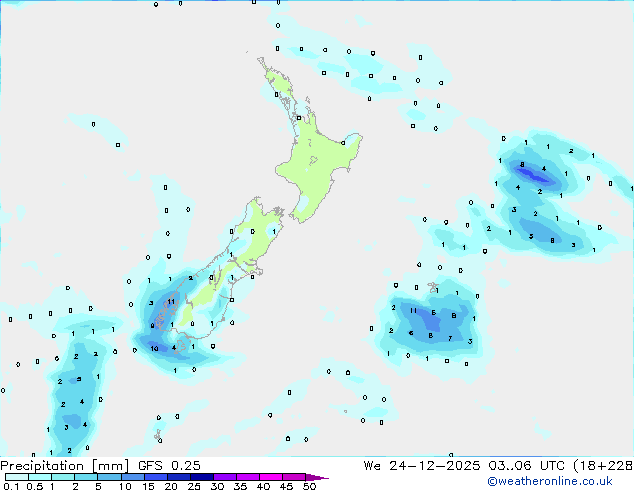Select the 30–35 mm purple legend swatch
The image size is (634, 490).
225,477
